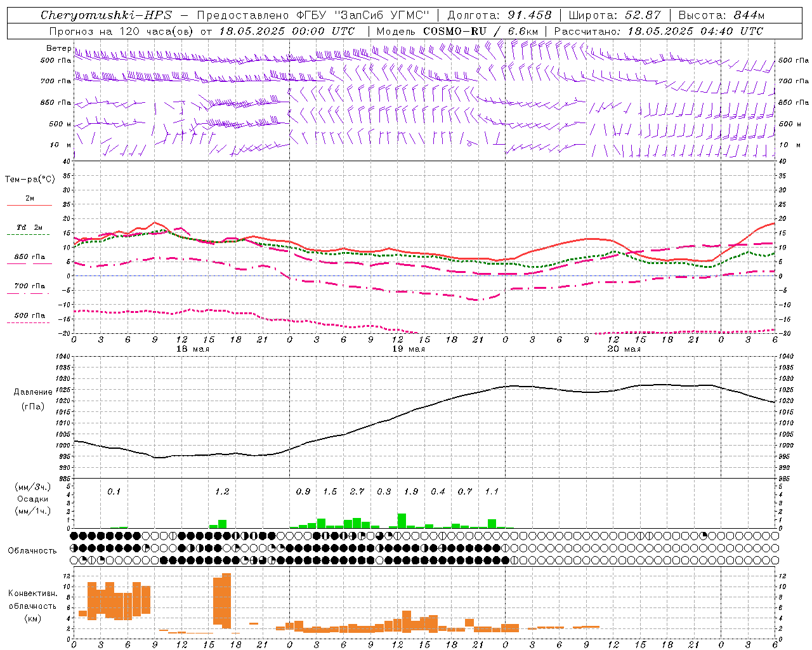
Task: Click the tallest green hourly precipitation bar
Action: (x=402, y=521)
